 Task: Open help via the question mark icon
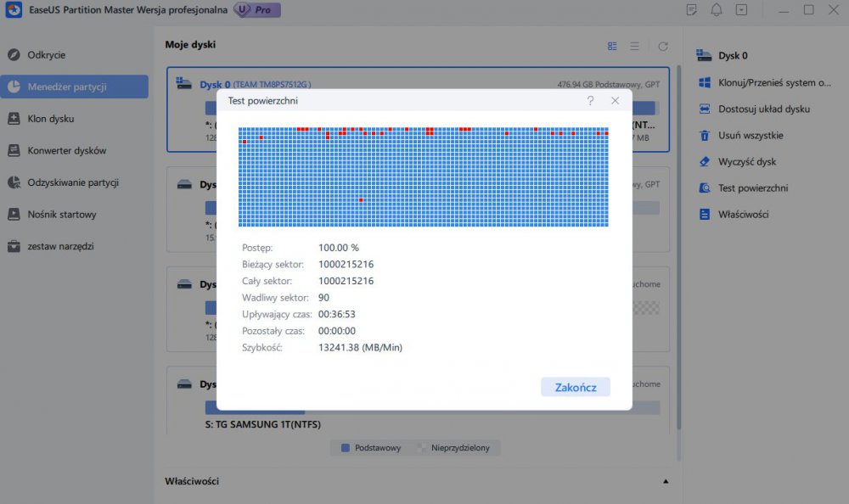tap(590, 101)
